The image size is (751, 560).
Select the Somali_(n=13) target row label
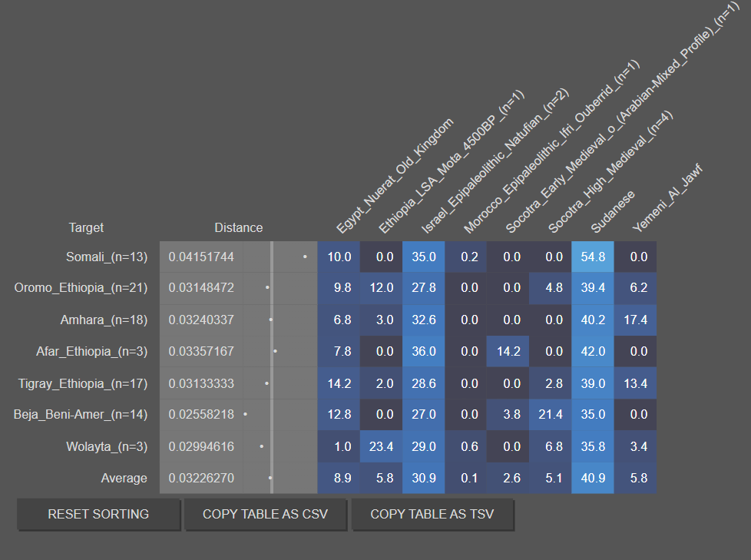click(x=106, y=257)
